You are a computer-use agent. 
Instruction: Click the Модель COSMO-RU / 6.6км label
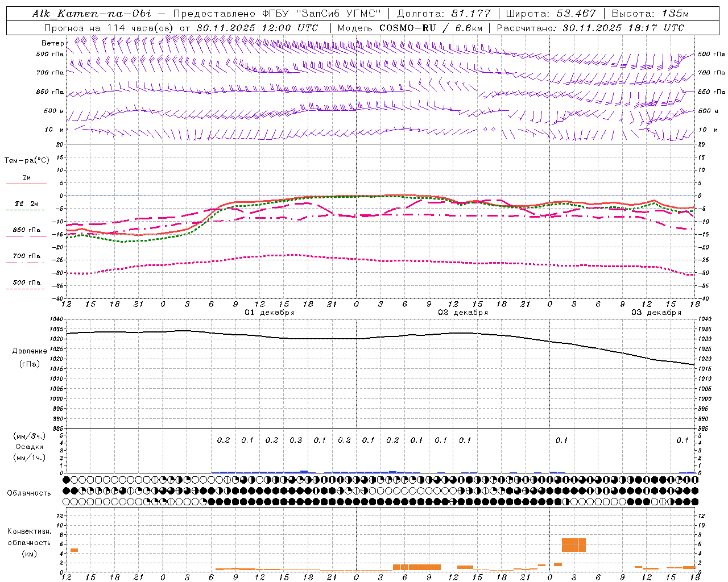pyautogui.click(x=410, y=28)
